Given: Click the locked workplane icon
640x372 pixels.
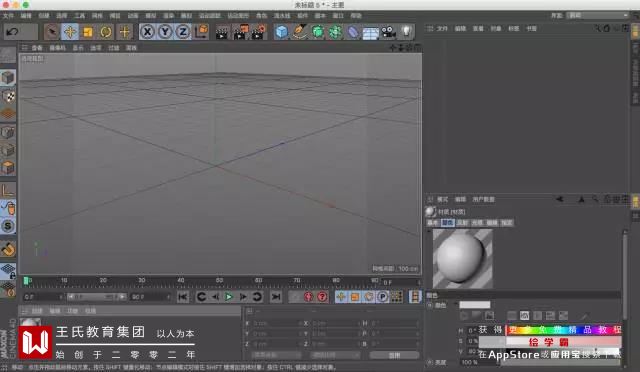Looking at the screenshot, I should pyautogui.click(x=8, y=271).
